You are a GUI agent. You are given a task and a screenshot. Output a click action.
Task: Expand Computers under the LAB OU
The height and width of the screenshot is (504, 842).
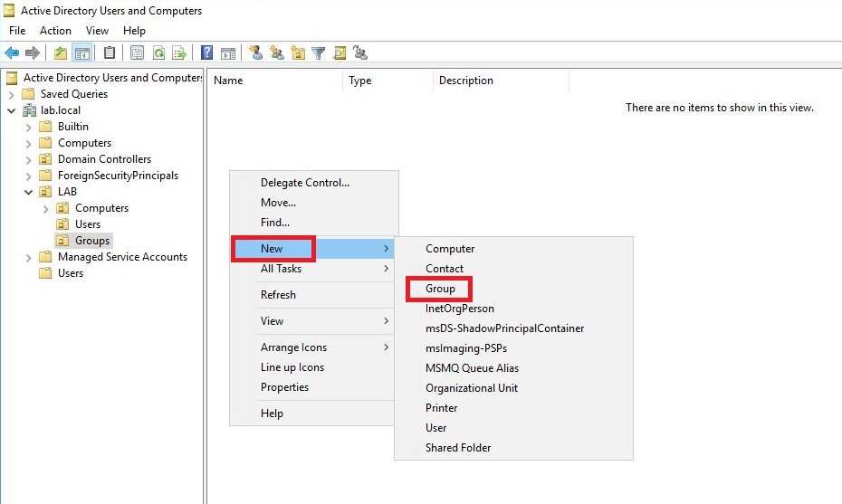point(45,209)
